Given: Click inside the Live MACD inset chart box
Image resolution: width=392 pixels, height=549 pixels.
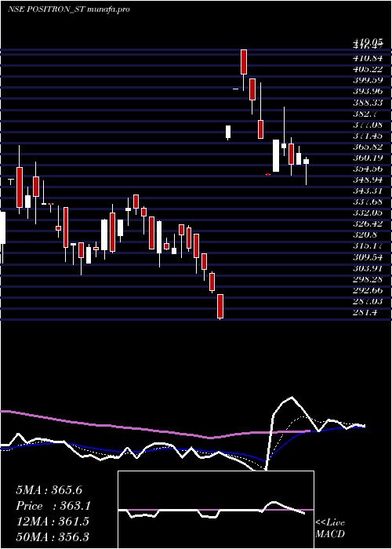Looking at the screenshot, I should coord(216,510).
